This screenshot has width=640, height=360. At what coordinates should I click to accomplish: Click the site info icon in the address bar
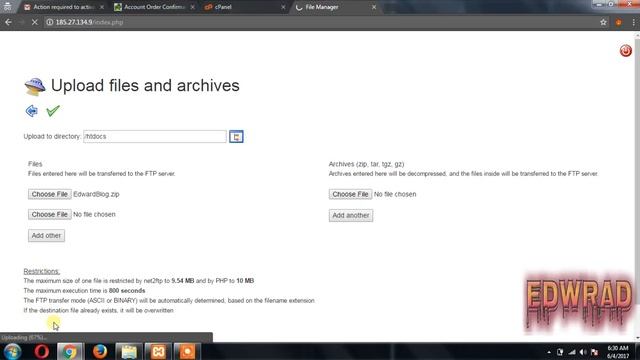(49, 22)
